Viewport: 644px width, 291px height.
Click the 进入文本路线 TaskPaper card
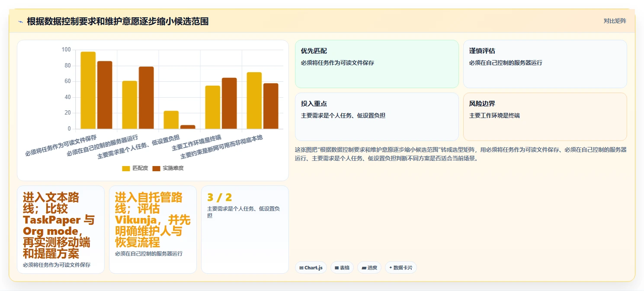(x=61, y=230)
